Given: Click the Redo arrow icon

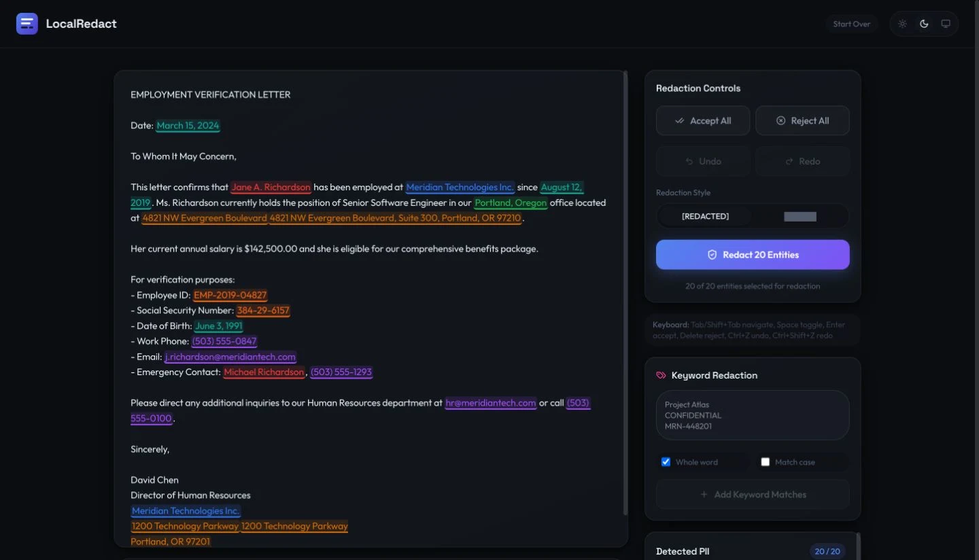Looking at the screenshot, I should (x=789, y=161).
